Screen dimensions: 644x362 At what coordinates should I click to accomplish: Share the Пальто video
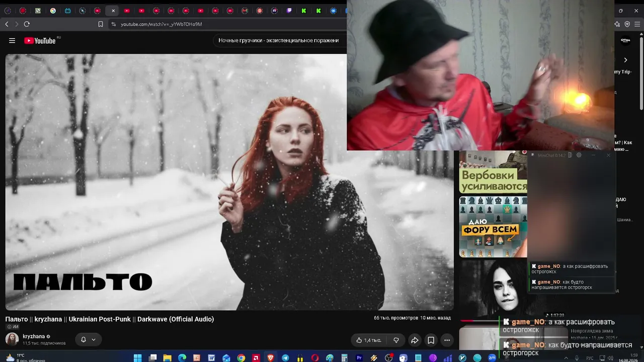click(x=415, y=340)
